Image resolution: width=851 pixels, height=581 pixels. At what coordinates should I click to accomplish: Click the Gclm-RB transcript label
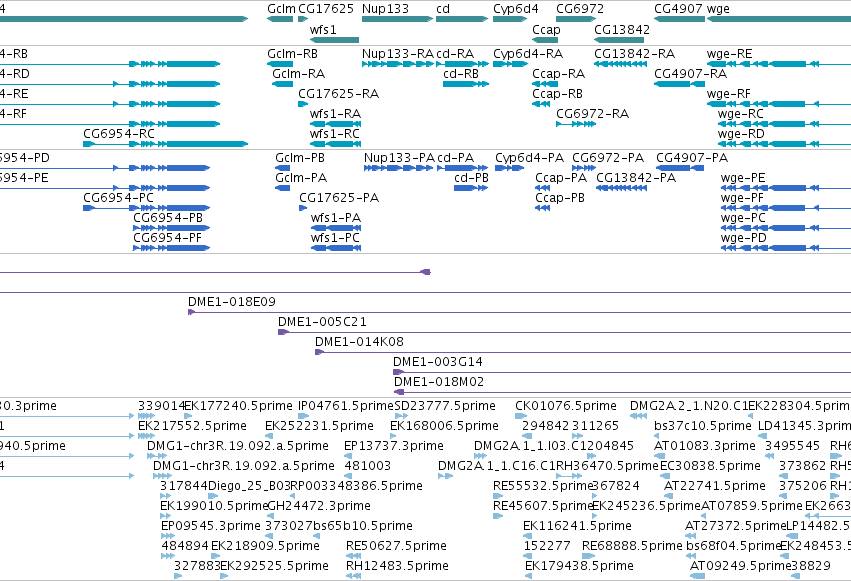click(x=292, y=54)
